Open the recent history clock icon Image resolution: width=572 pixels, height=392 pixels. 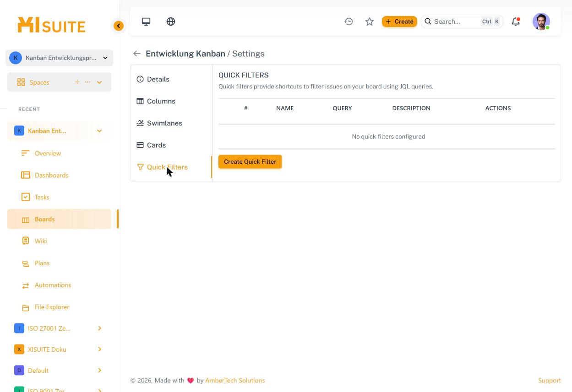(349, 21)
